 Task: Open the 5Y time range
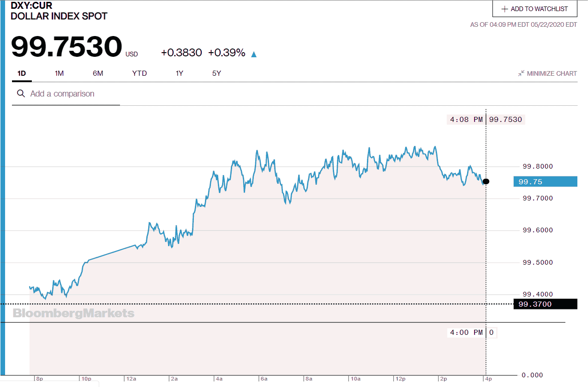(216, 73)
